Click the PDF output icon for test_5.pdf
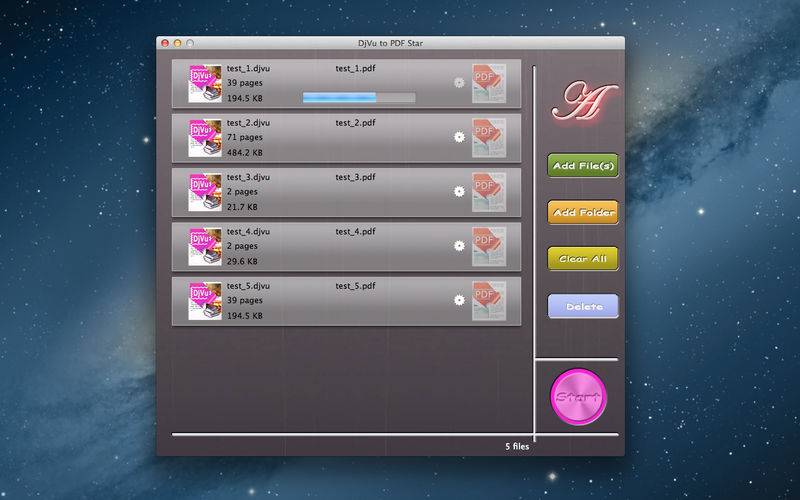The height and width of the screenshot is (500, 800). coord(489,301)
